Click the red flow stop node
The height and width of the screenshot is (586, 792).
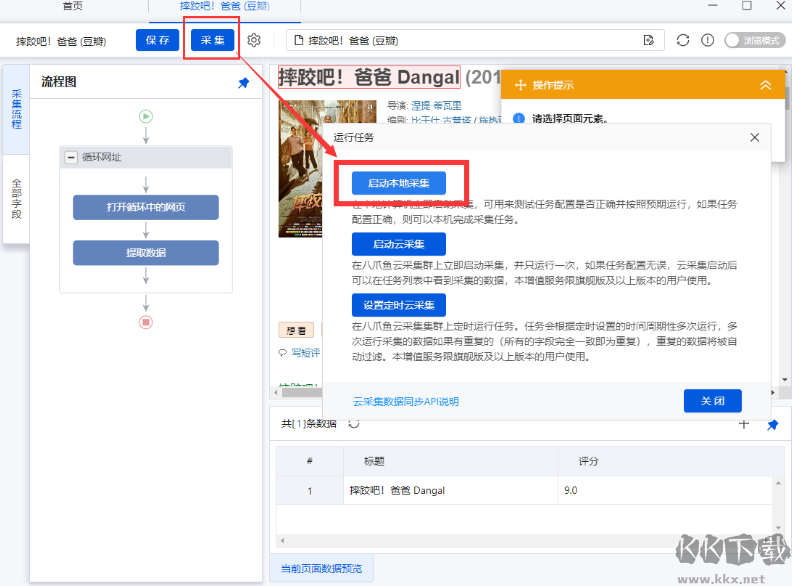(x=145, y=322)
